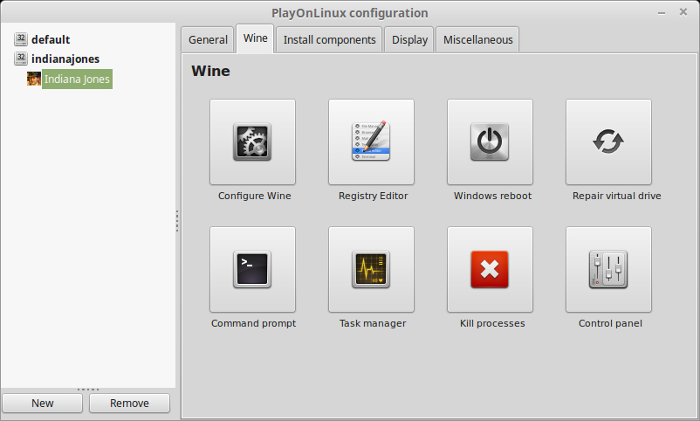Click the Repair virtual drive label
The height and width of the screenshot is (421, 700).
(x=617, y=196)
